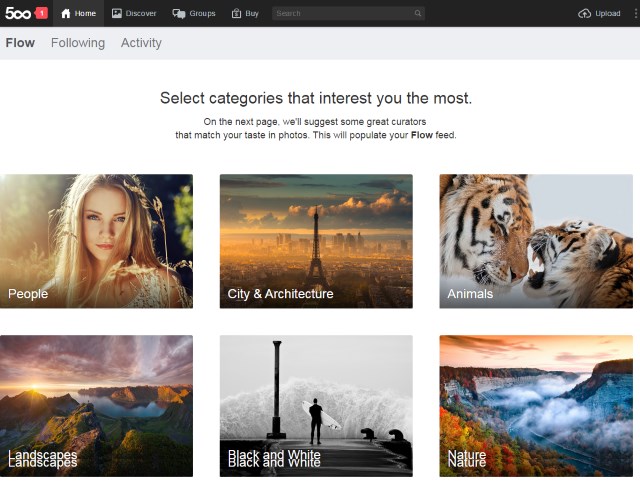Switch to the Activity tab
This screenshot has width=640, height=485.
click(141, 43)
